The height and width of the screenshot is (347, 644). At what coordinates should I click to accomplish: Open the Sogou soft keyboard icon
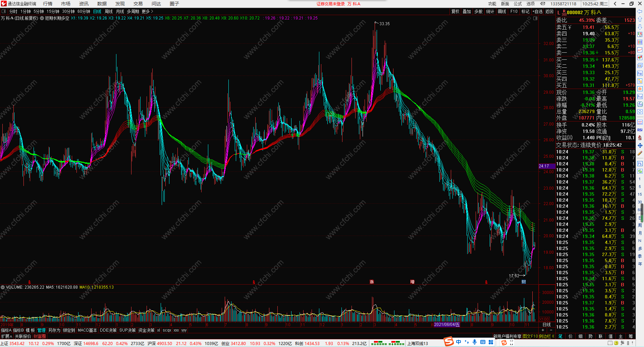(483, 342)
